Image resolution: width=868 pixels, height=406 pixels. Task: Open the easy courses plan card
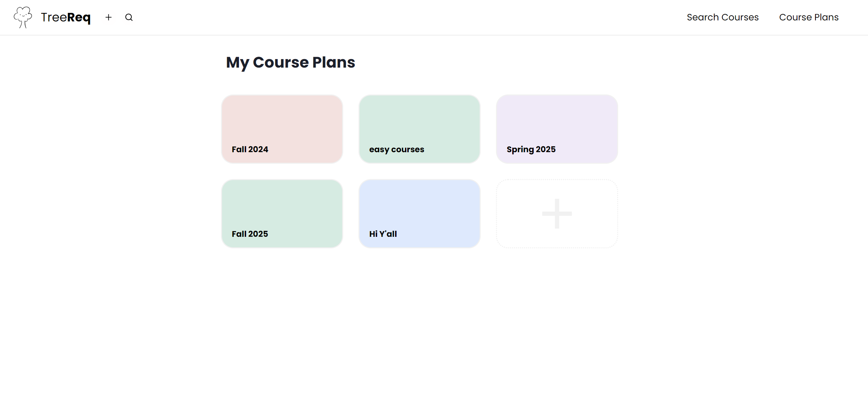click(x=420, y=129)
